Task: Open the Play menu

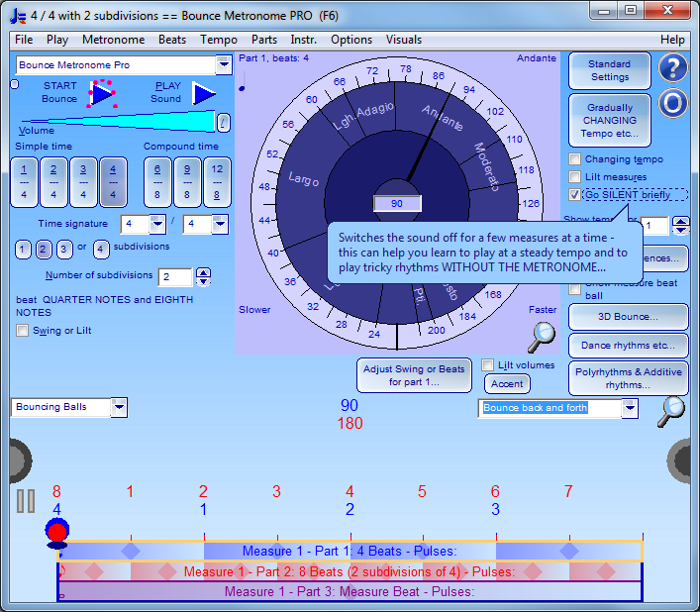Action: click(x=57, y=40)
